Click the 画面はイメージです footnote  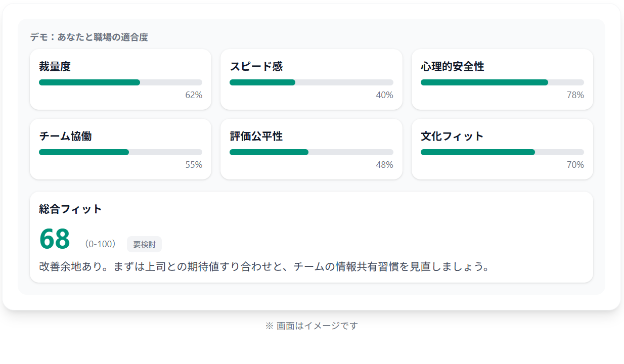311,326
